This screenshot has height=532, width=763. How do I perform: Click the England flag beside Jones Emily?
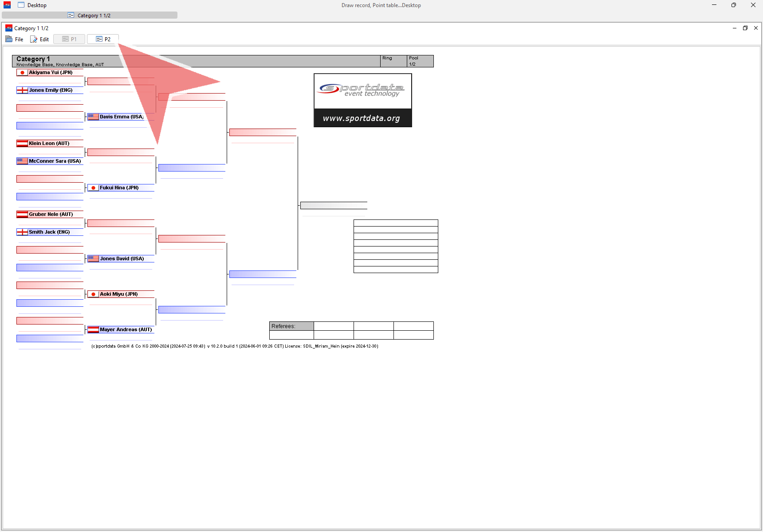(x=22, y=90)
